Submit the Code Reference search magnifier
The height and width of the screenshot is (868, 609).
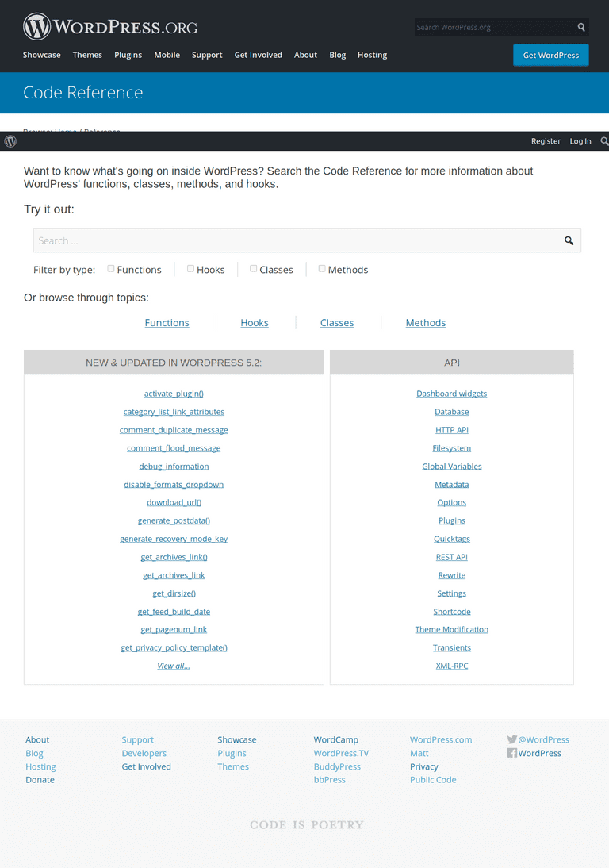pyautogui.click(x=569, y=240)
